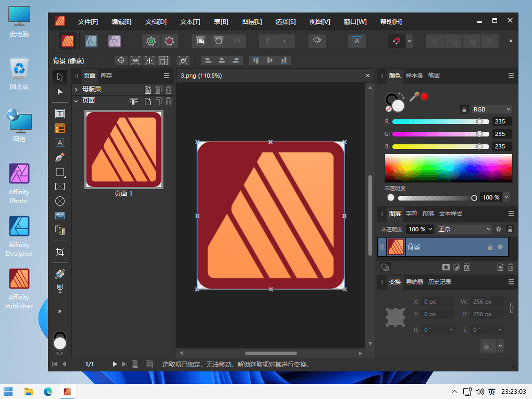Toggle snapping magnet button
This screenshot has width=532, height=399.
397,41
